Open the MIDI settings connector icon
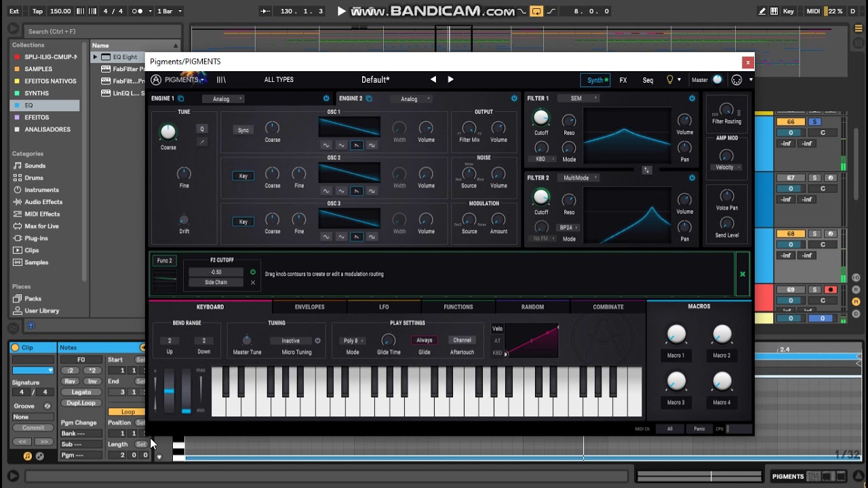Image resolution: width=868 pixels, height=488 pixels. click(736, 80)
